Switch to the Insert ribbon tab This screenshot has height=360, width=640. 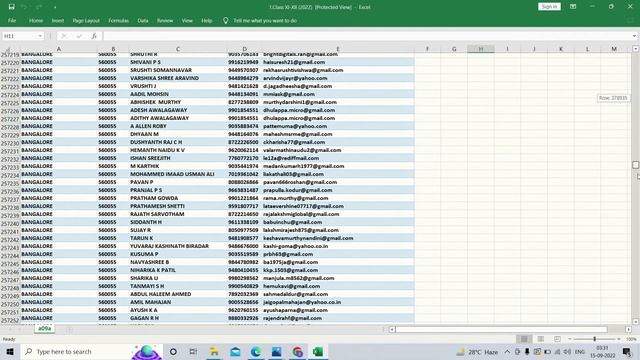[x=58, y=20]
